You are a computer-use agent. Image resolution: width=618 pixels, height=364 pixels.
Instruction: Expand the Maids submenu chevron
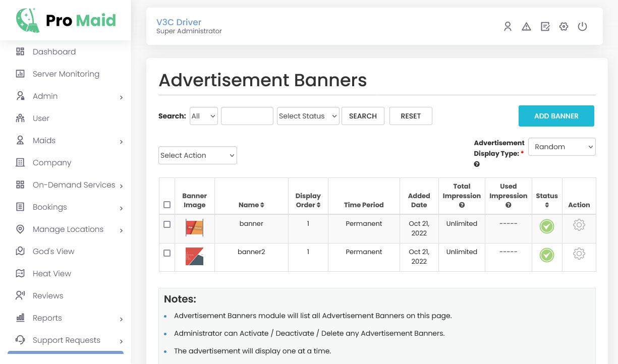coord(122,142)
